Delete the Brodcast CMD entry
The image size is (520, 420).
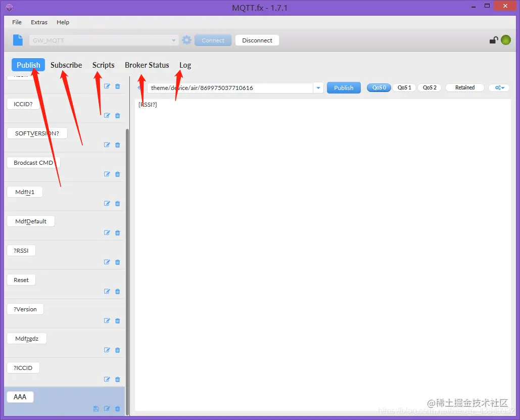pyautogui.click(x=117, y=174)
